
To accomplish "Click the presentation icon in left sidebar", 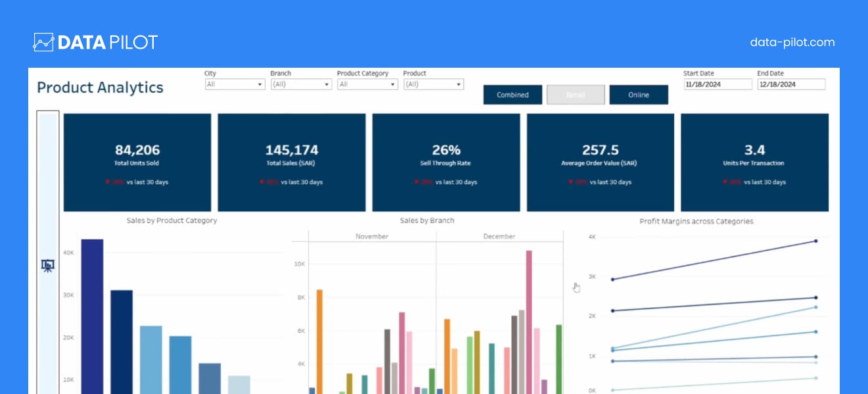I will pos(47,266).
